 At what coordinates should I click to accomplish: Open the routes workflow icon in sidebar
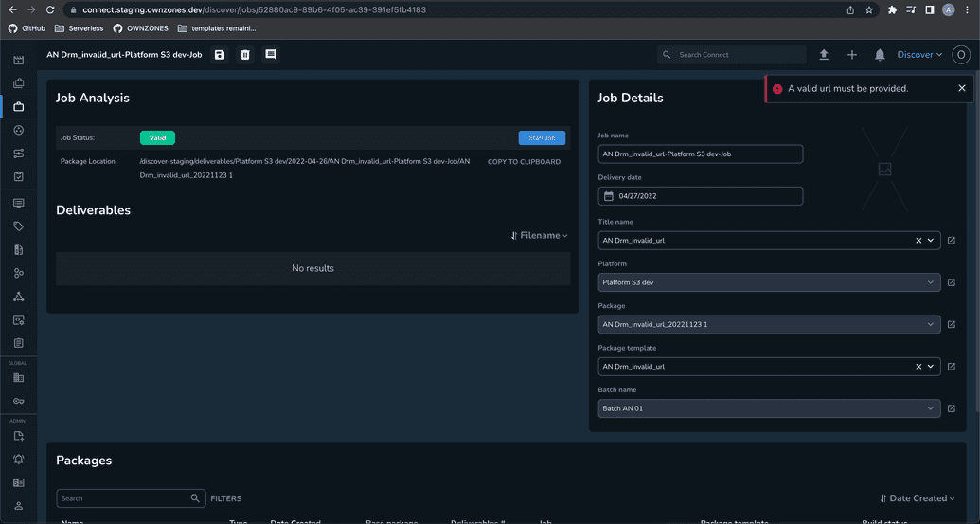tap(19, 154)
